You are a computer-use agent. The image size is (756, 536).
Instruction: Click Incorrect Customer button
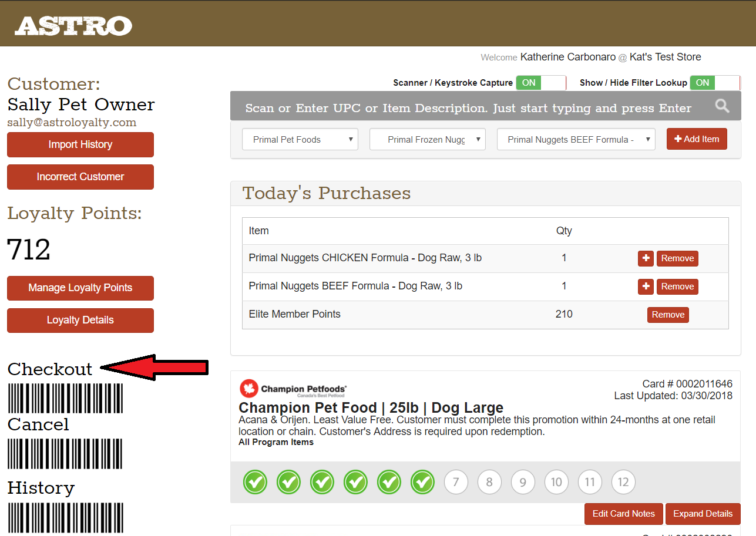pos(80,177)
